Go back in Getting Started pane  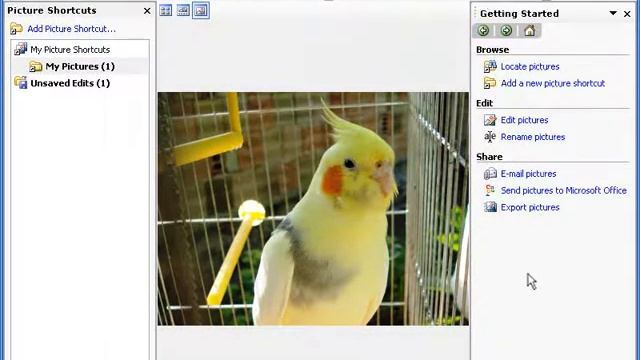484,31
